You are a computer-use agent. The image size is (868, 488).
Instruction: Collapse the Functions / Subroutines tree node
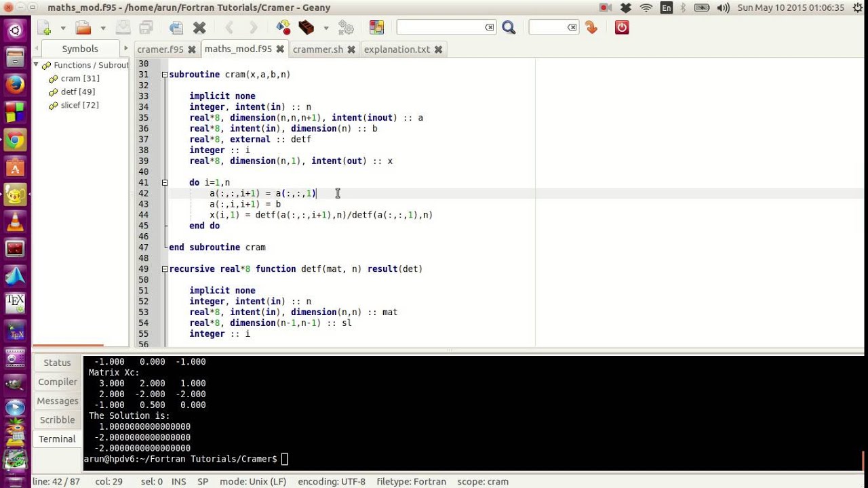pyautogui.click(x=36, y=65)
